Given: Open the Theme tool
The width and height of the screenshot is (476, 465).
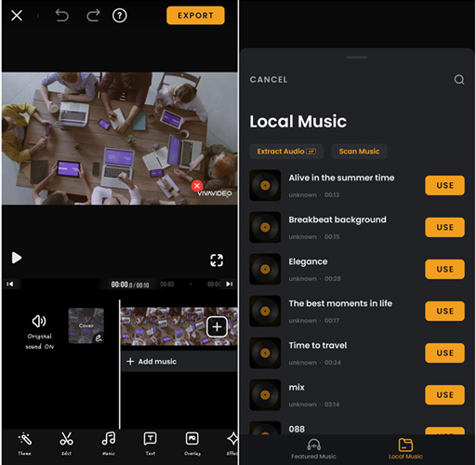Looking at the screenshot, I should point(25,444).
